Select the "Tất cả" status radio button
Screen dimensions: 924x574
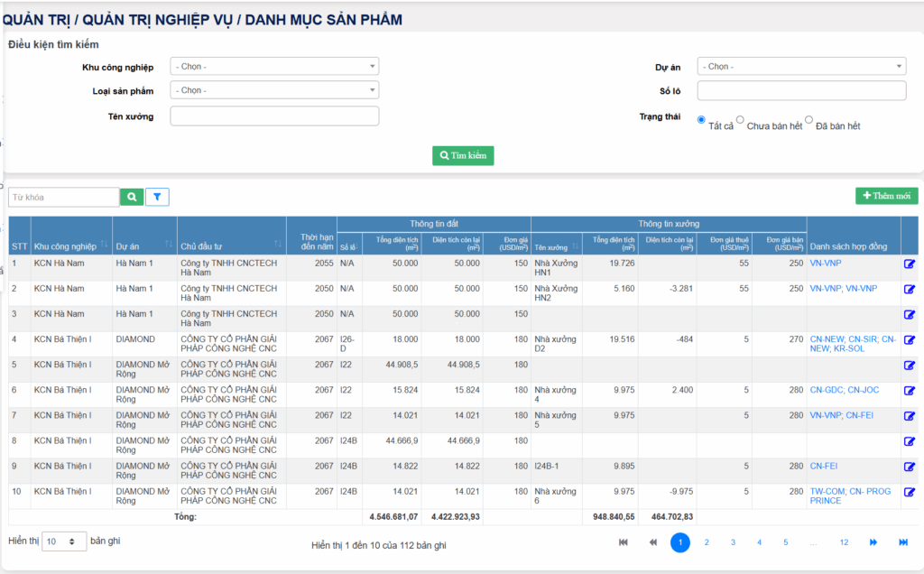pos(701,120)
